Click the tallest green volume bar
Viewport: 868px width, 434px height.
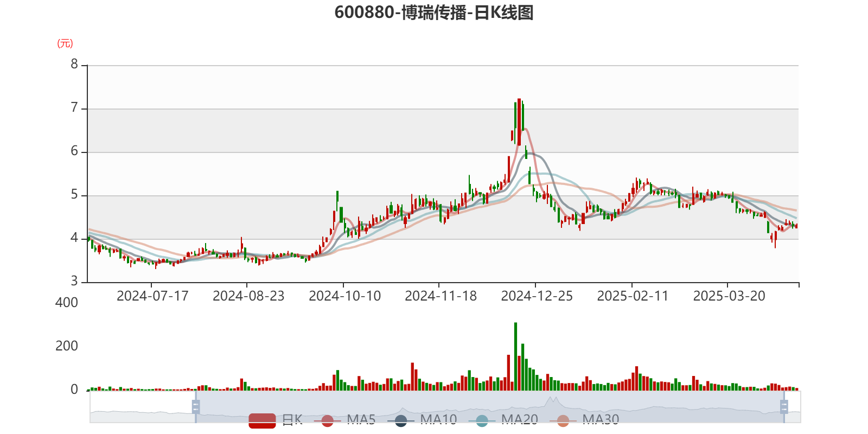pyautogui.click(x=515, y=356)
